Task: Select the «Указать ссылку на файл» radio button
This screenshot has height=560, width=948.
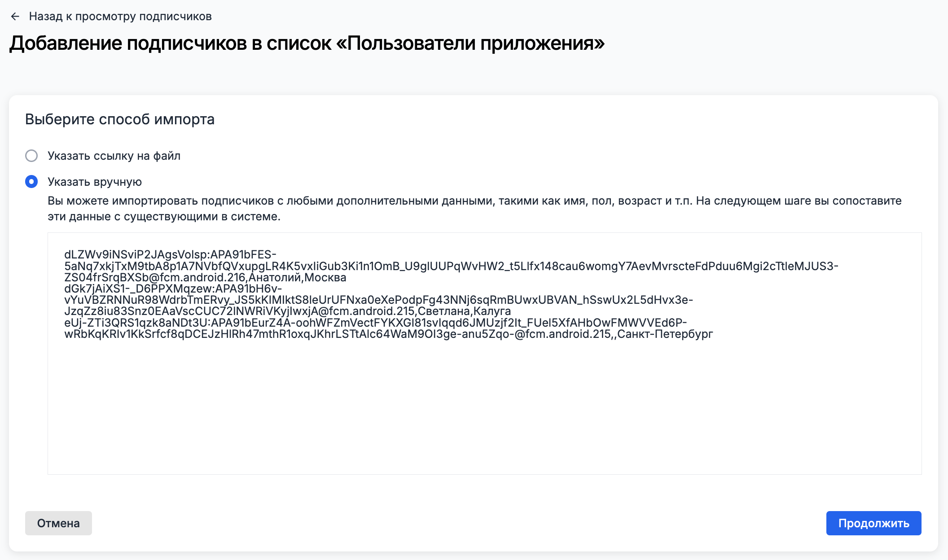Action: point(31,156)
